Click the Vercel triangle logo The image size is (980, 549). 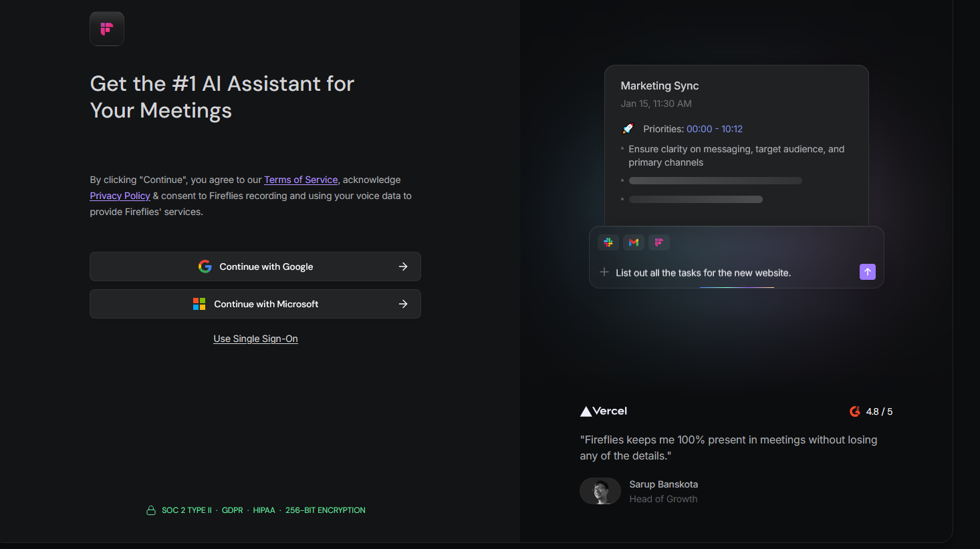[586, 411]
